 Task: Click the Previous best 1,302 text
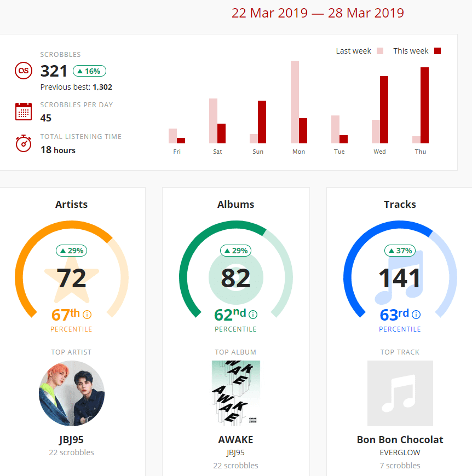pyautogui.click(x=76, y=87)
